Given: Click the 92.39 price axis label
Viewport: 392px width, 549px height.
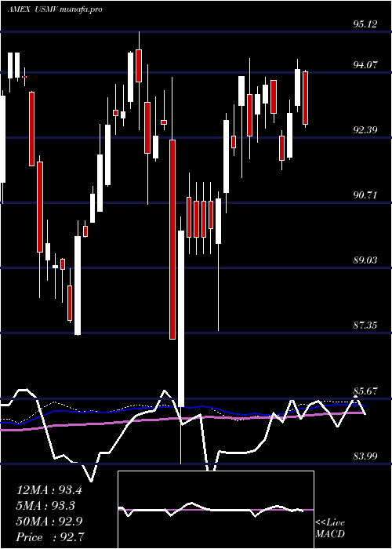Looking at the screenshot, I should [x=365, y=129].
